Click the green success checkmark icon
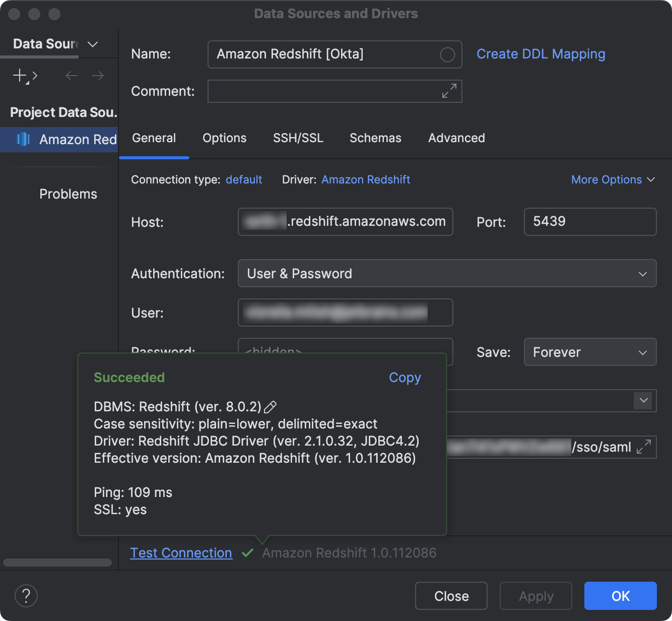The image size is (672, 621). coord(247,553)
